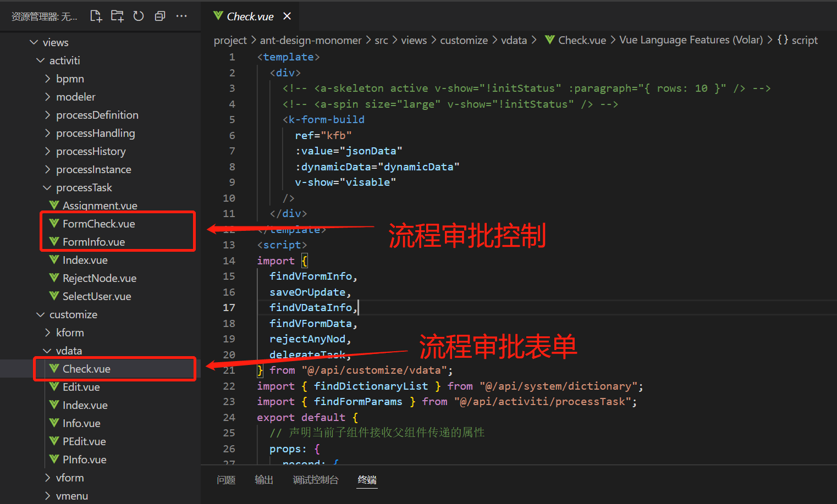Viewport: 837px width, 504px height.
Task: Switch to the 输出 panel tab
Action: 264,480
